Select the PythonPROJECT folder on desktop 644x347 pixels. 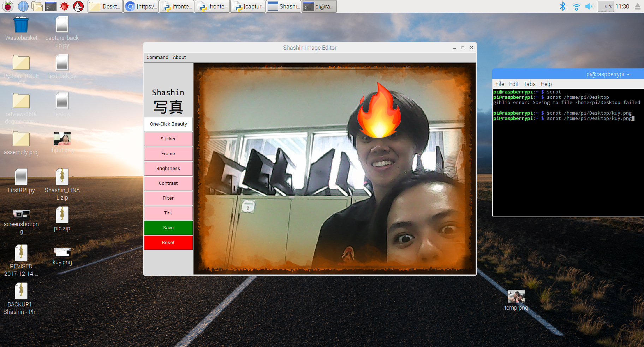coord(21,70)
